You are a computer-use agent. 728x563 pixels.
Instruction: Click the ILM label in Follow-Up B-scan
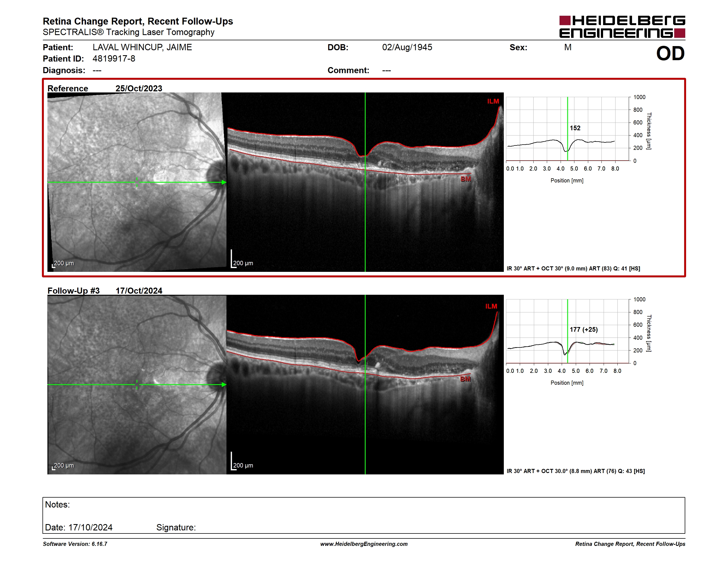[491, 306]
